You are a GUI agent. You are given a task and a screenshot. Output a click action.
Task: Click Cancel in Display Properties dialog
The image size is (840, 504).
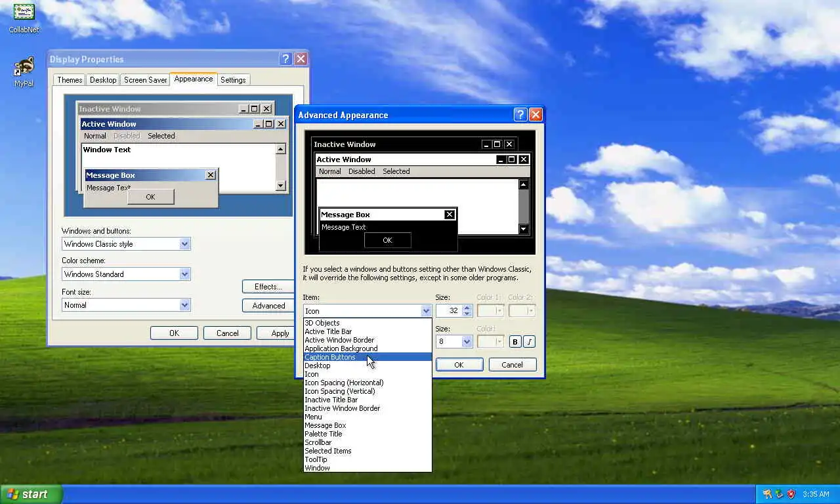point(227,333)
